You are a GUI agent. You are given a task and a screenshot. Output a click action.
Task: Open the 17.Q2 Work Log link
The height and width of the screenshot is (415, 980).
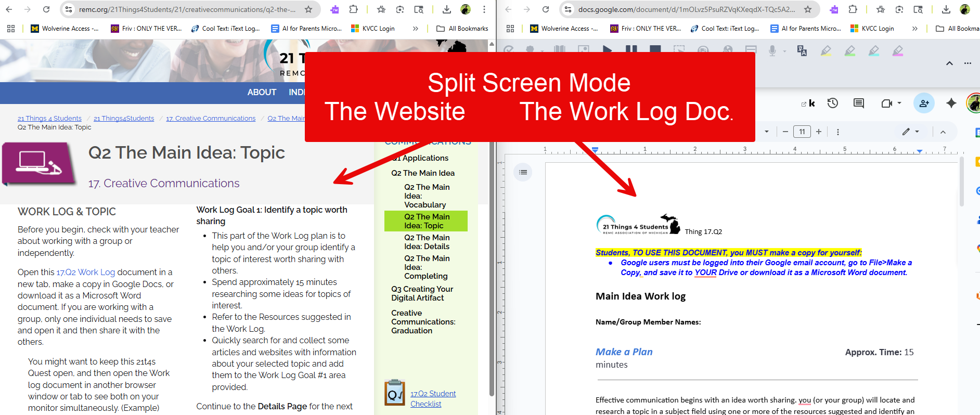(x=86, y=273)
